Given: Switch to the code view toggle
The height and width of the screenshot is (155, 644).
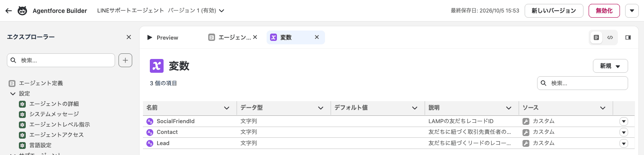Looking at the screenshot, I should click(x=610, y=37).
